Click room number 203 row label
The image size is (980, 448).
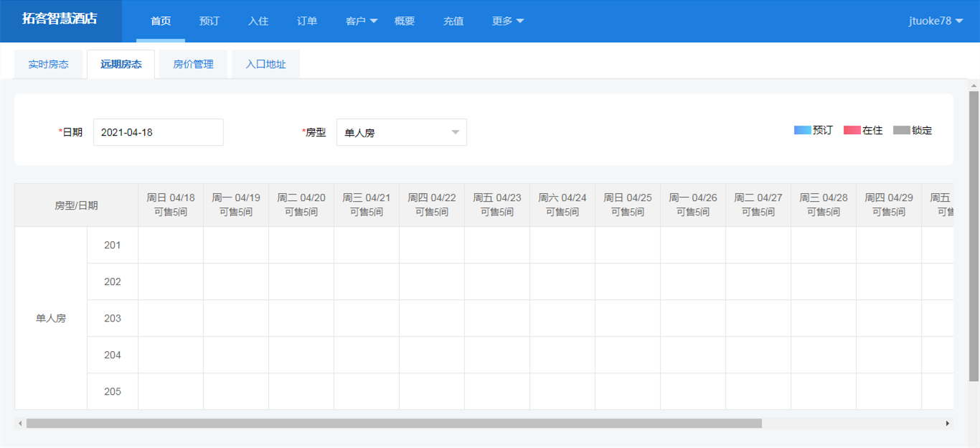(113, 318)
